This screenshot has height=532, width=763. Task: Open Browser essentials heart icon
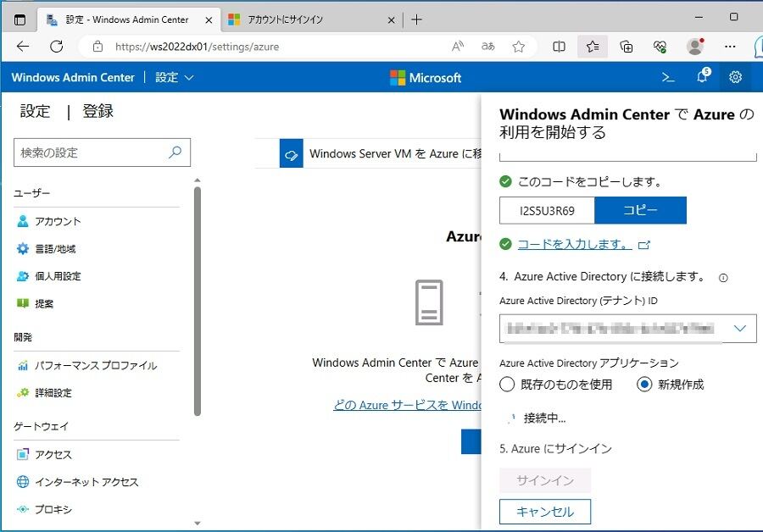point(660,47)
